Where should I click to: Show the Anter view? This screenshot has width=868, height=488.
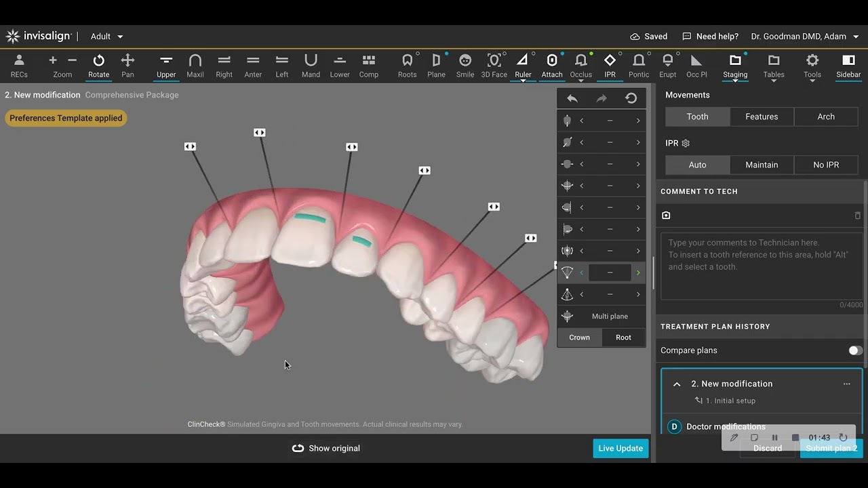click(253, 66)
